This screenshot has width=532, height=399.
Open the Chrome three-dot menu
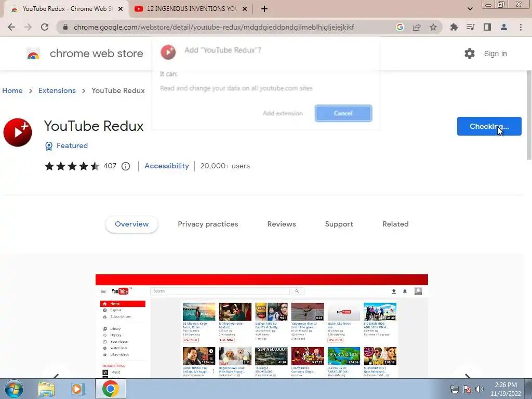point(521,27)
